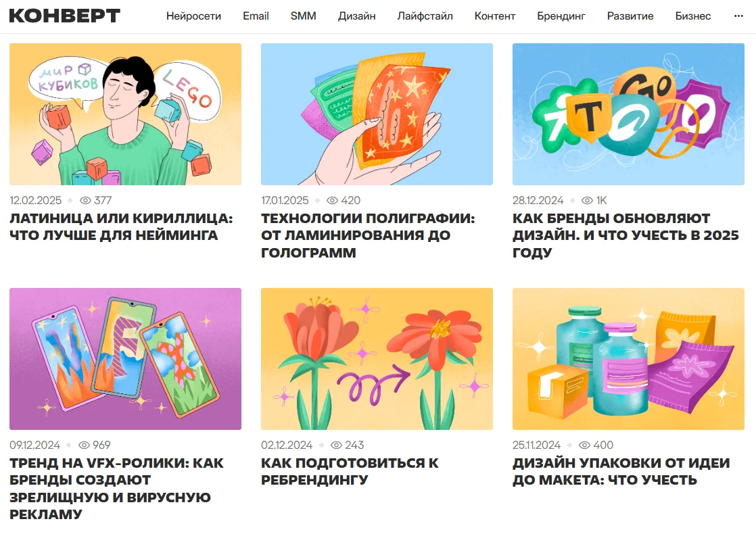Image resolution: width=756 pixels, height=534 pixels.
Task: Expand the three-dots more menu
Action: pos(738,16)
